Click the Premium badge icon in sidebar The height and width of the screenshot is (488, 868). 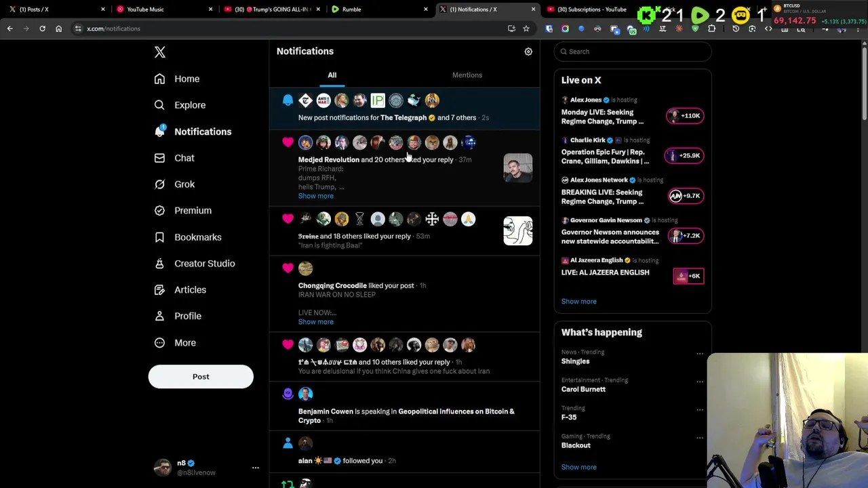(159, 211)
